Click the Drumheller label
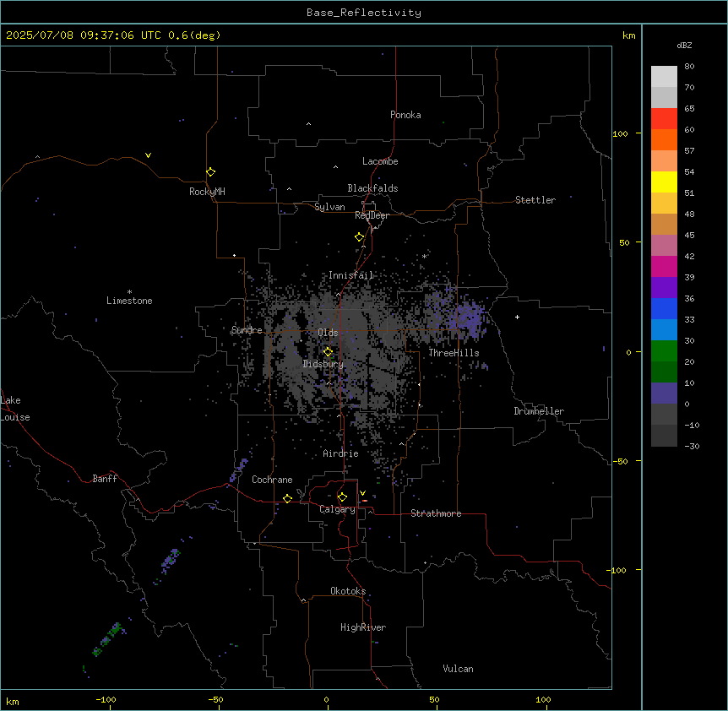Viewport: 728px width, 711px height. tap(539, 411)
